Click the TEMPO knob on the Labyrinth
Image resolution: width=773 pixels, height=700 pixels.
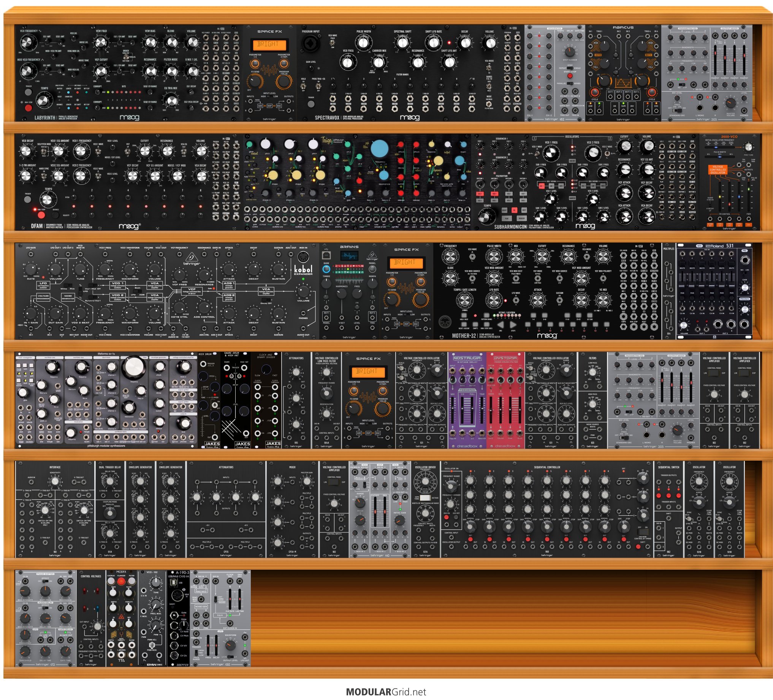tap(44, 100)
